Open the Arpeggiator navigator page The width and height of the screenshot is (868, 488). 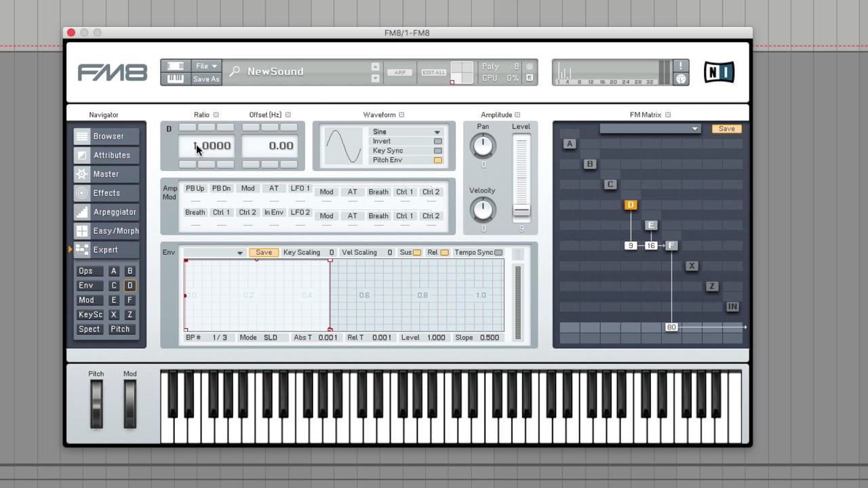[x=106, y=212]
